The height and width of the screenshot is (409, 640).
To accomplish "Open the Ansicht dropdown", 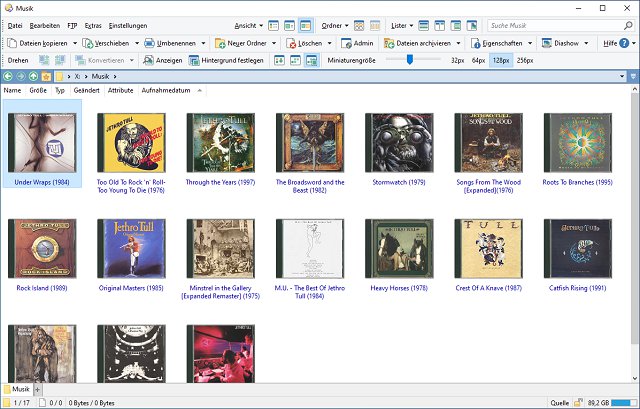I will click(249, 26).
